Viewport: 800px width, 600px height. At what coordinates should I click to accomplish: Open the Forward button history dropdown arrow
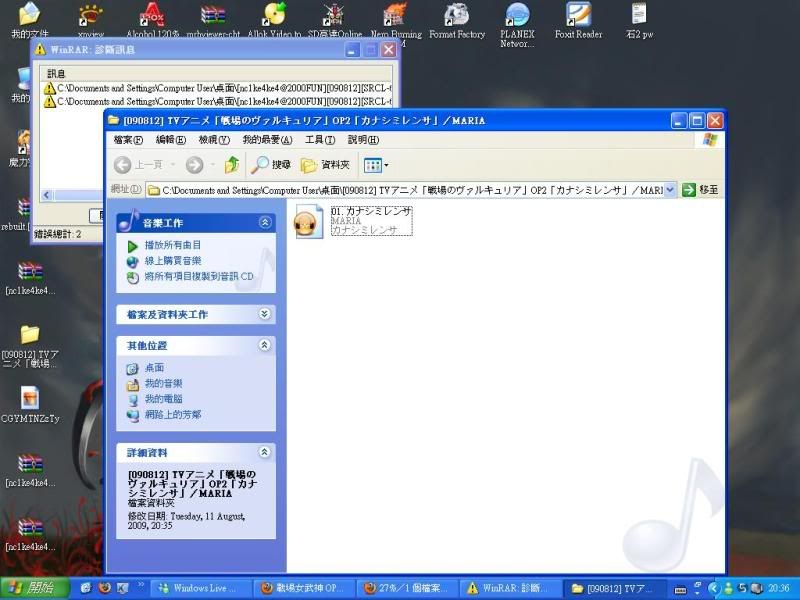213,165
